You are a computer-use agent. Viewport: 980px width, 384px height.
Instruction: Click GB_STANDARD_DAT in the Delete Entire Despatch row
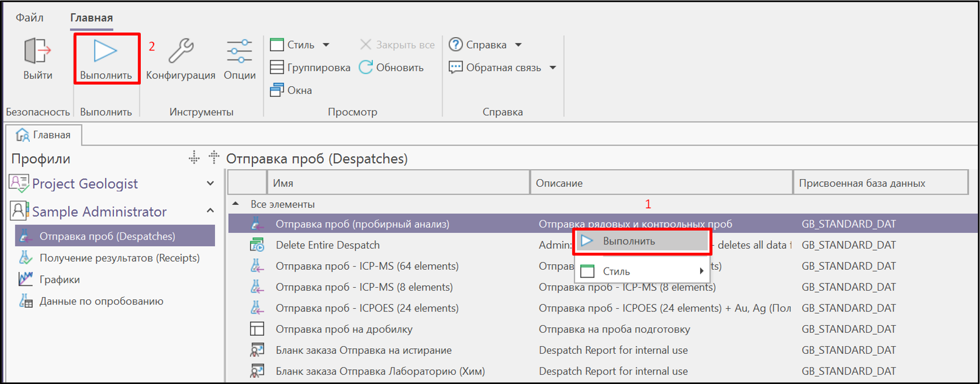coord(849,245)
